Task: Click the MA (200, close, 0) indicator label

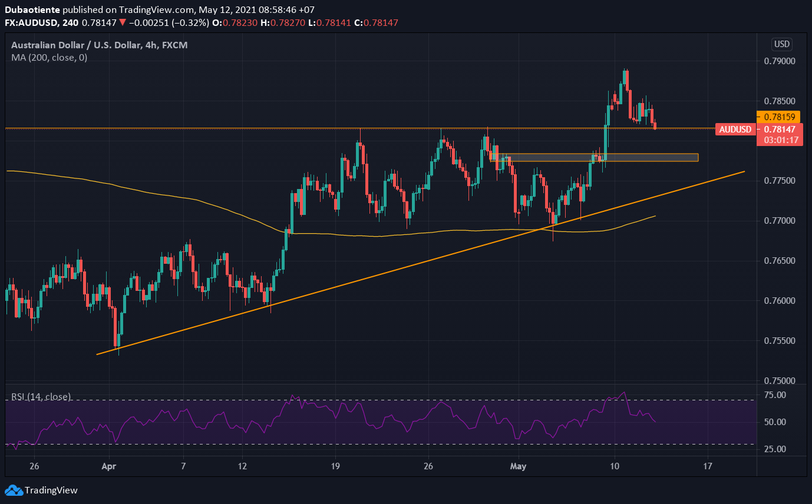Action: [x=49, y=58]
